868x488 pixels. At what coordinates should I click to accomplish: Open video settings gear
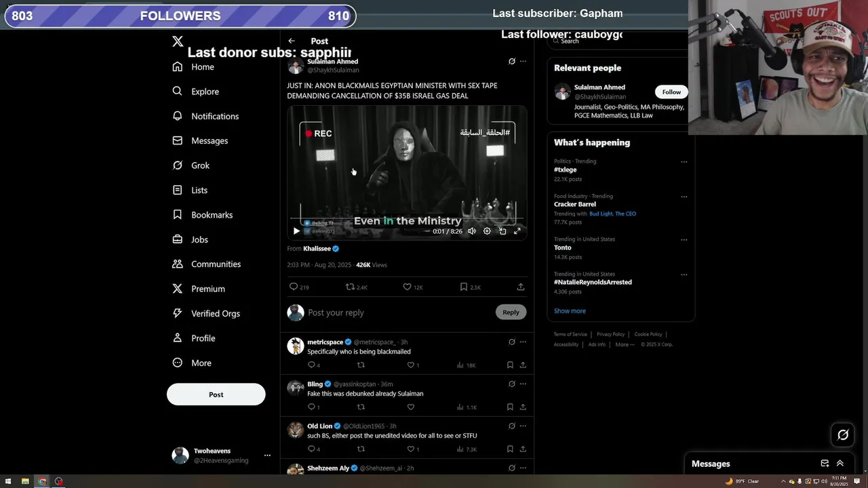pos(487,231)
